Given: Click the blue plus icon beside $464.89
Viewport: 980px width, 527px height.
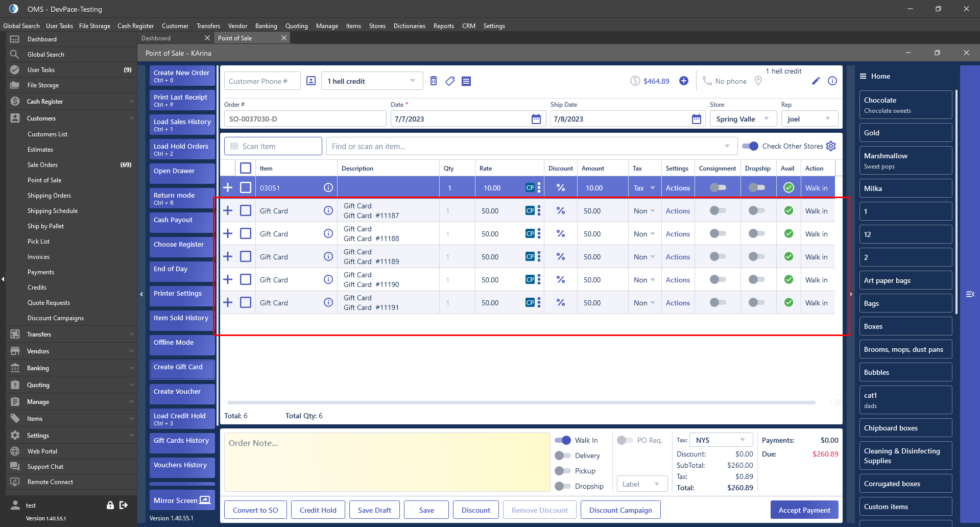Looking at the screenshot, I should (x=684, y=81).
